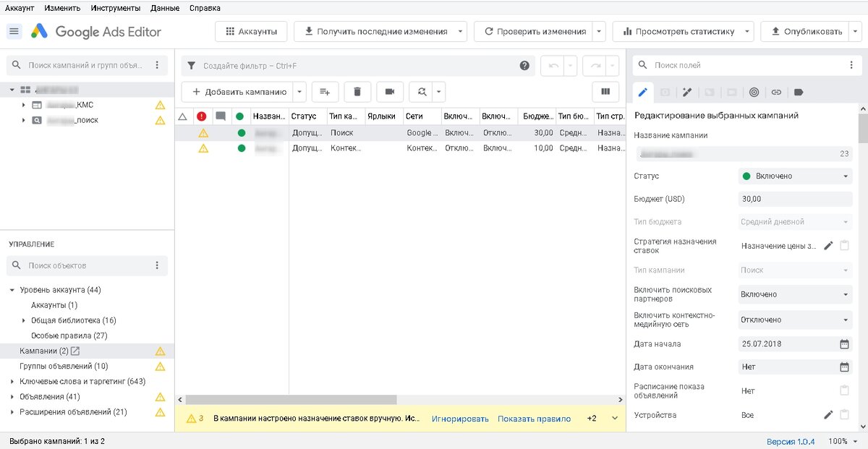This screenshot has height=449, width=868.
Task: Edit bidding strategy pencil icon
Action: 829,246
